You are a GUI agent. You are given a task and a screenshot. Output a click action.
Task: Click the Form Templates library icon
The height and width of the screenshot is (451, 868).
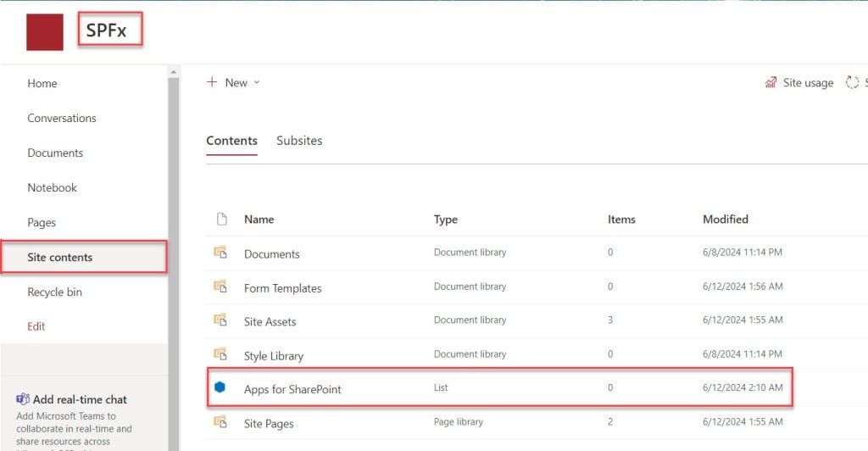pyautogui.click(x=220, y=287)
